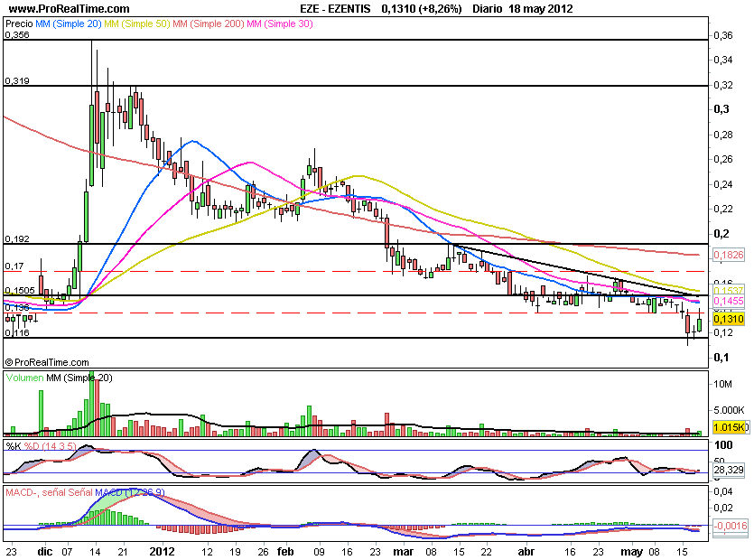Click the Precio label in the price panel
754x560 pixels.
[x=19, y=23]
